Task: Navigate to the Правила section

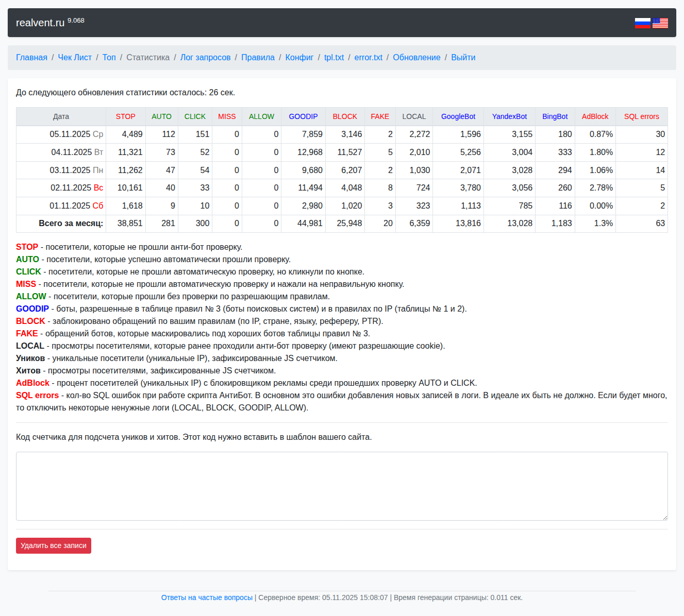Action: click(258, 58)
